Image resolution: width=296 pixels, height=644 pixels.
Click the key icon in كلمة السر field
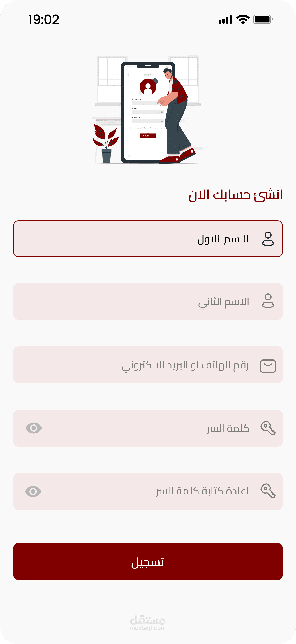tap(268, 428)
